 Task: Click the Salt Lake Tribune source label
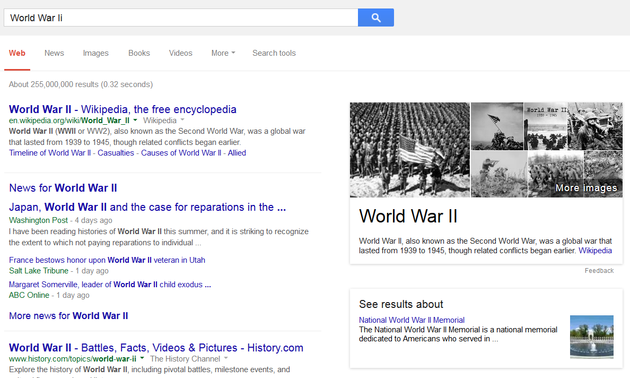coord(39,271)
